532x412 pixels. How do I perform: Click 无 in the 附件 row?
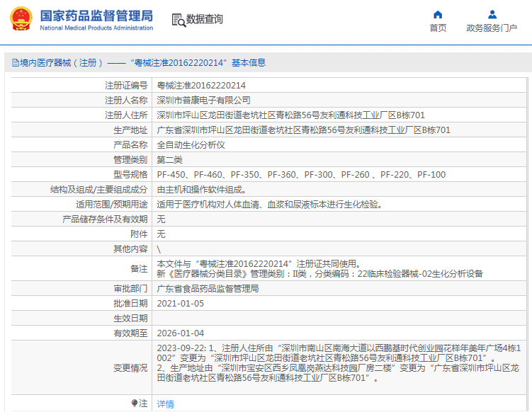162,234
